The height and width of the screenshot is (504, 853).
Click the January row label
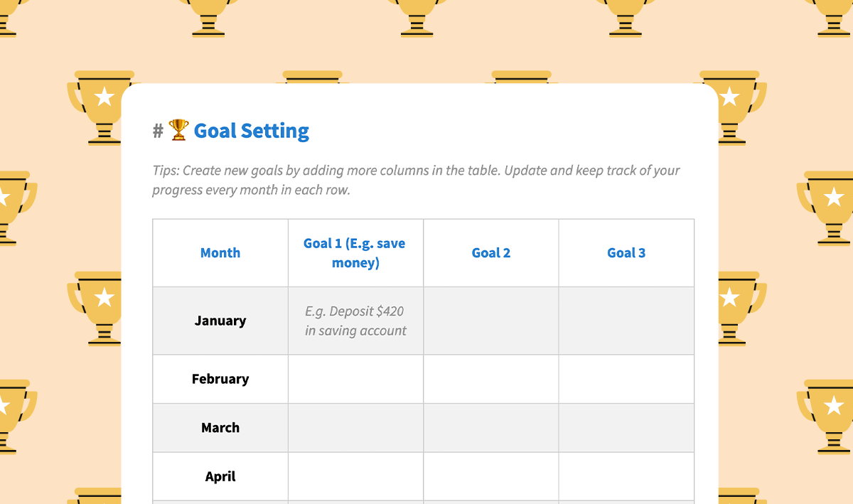220,321
